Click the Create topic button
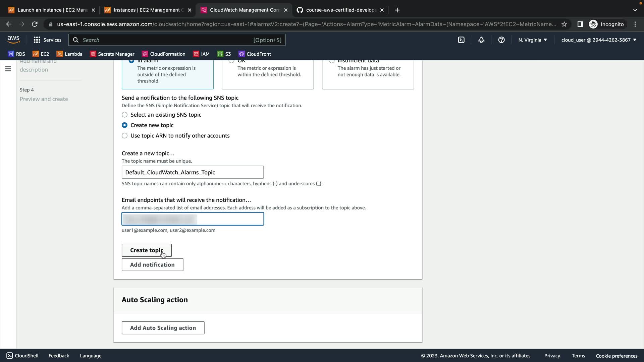Viewport: 644px width, 362px height. tap(147, 250)
